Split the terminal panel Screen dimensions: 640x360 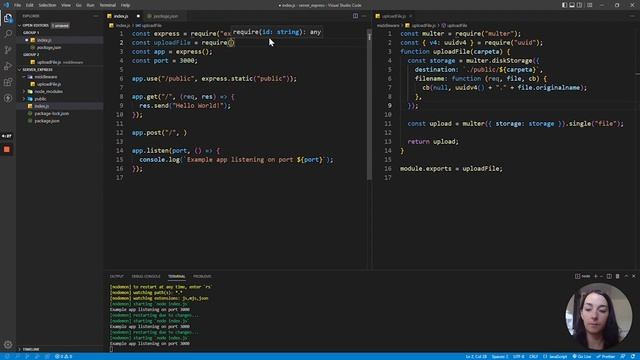tap(609, 276)
